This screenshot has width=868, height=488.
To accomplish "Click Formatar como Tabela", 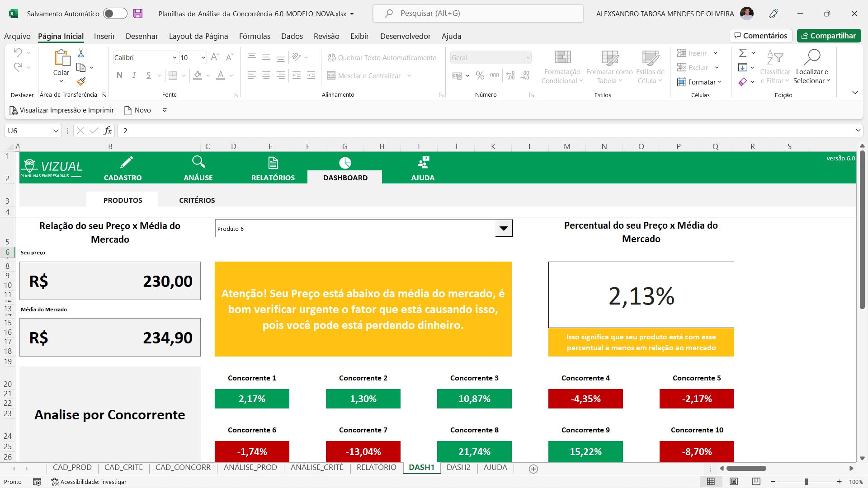I will coord(609,66).
